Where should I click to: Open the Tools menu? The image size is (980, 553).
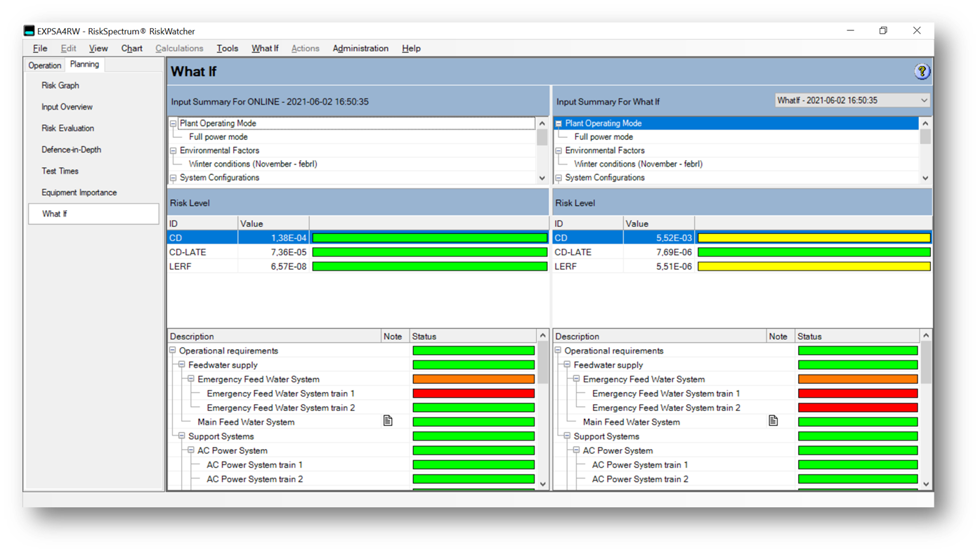227,48
